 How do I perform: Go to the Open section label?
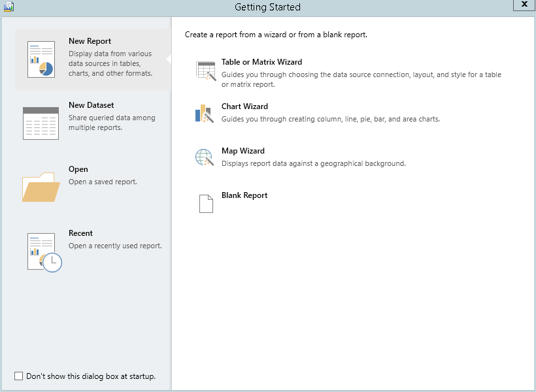tap(78, 169)
